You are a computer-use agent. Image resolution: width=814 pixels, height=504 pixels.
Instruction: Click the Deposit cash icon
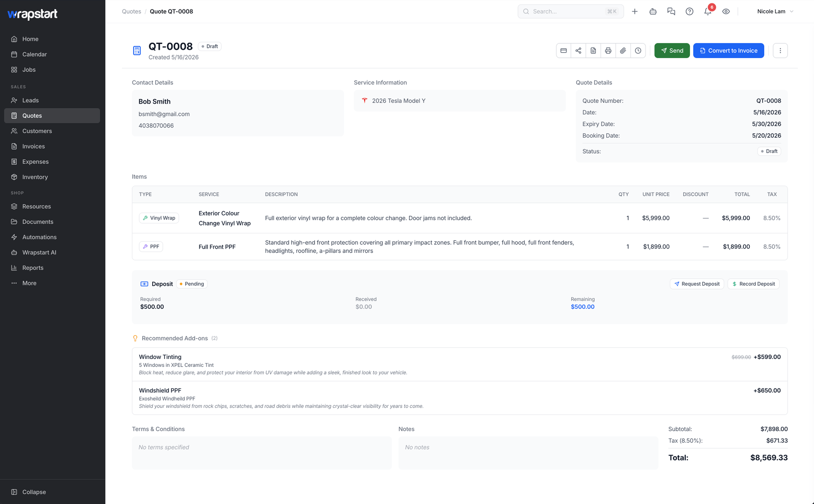[144, 284]
